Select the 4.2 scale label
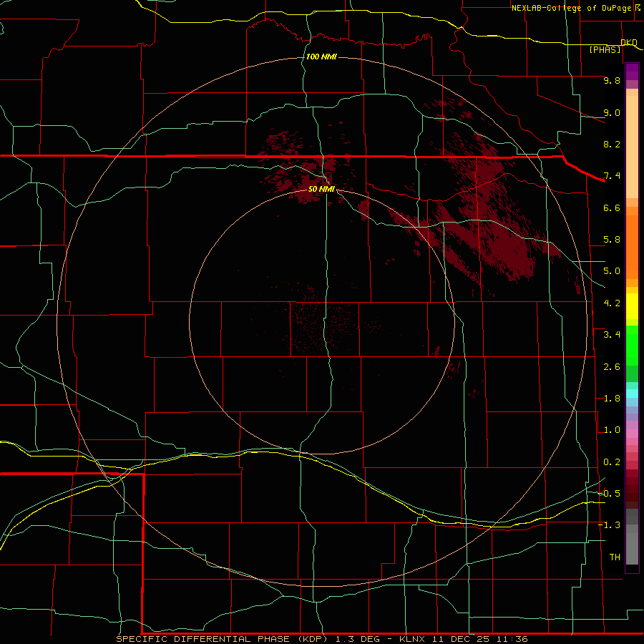644x644 pixels. pyautogui.click(x=612, y=303)
